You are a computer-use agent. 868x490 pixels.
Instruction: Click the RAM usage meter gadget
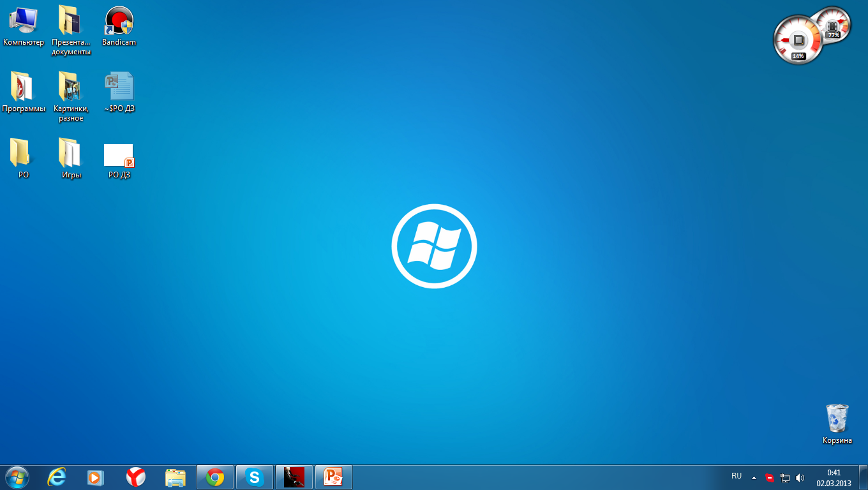(x=834, y=26)
